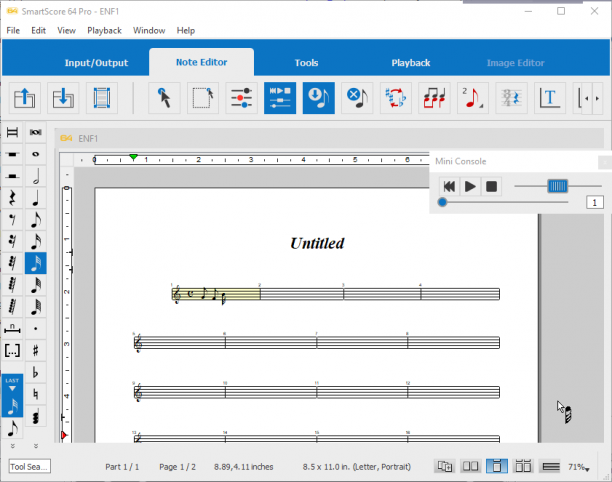This screenshot has width=612, height=482.
Task: Rewind playback in Mini Console
Action: point(449,187)
